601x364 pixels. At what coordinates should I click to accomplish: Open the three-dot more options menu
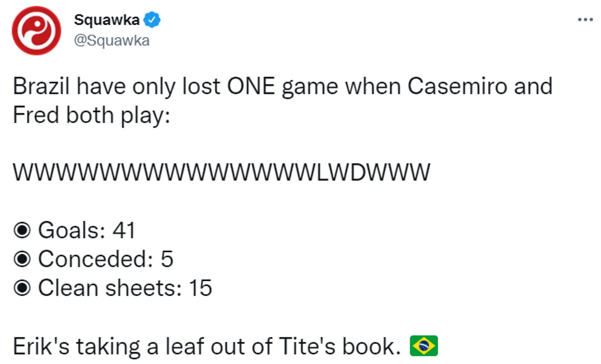click(585, 19)
